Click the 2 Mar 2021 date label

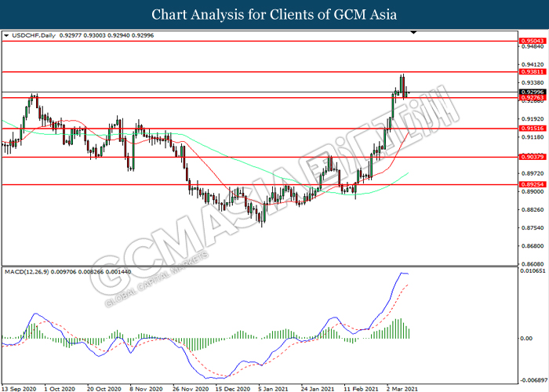click(402, 387)
